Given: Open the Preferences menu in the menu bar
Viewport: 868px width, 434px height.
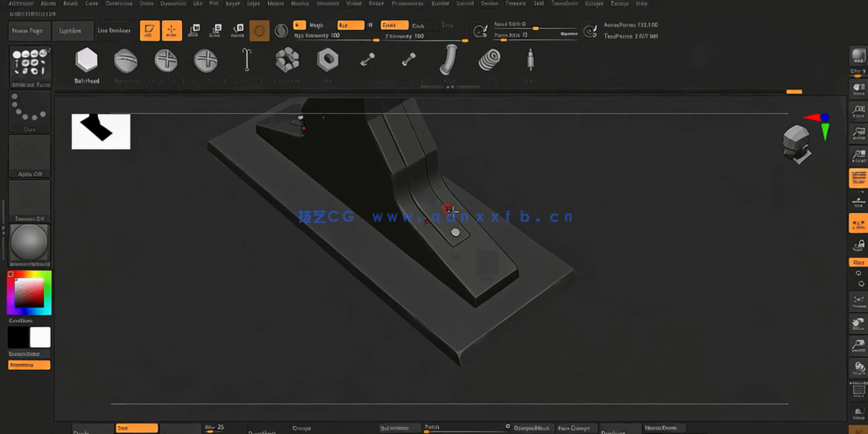Looking at the screenshot, I should coord(407,4).
